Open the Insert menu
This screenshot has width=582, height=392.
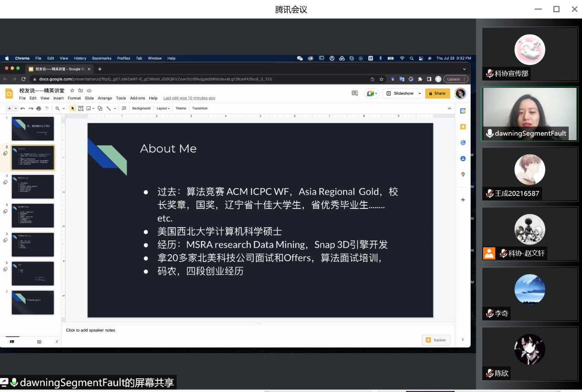click(x=58, y=98)
